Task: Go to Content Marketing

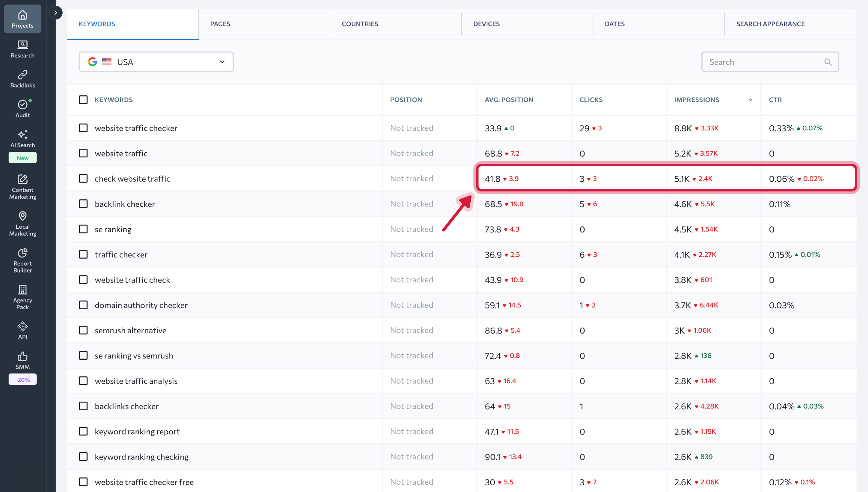Action: pyautogui.click(x=22, y=187)
